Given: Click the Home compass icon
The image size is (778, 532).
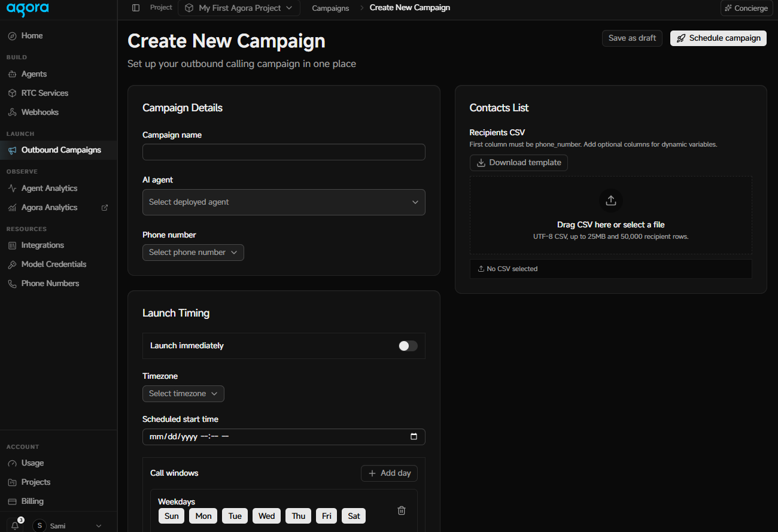Looking at the screenshot, I should (12, 36).
